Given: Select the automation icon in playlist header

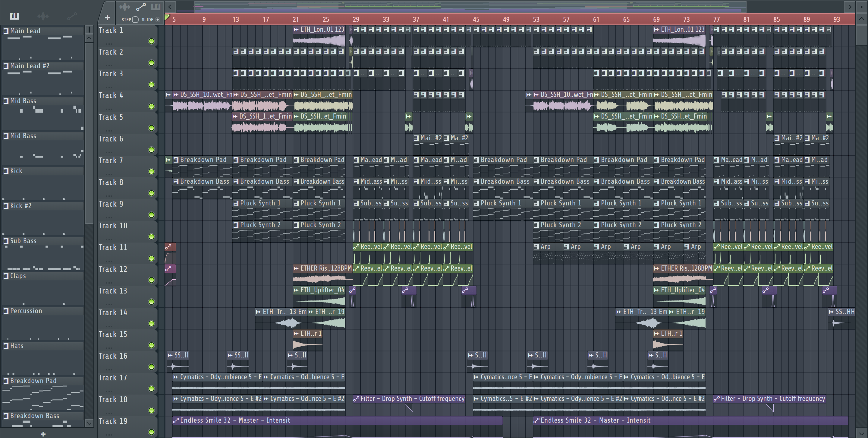Looking at the screenshot, I should click(141, 7).
